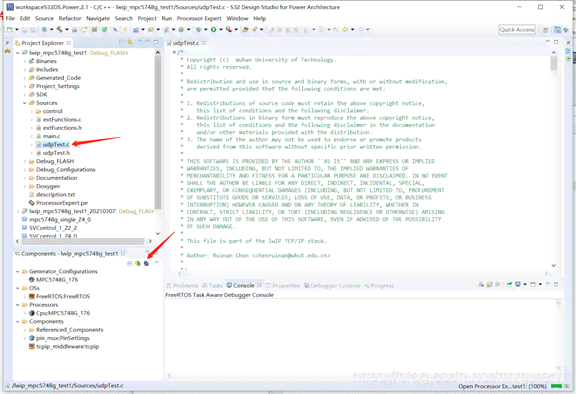Open description.txt file

(x=52, y=195)
